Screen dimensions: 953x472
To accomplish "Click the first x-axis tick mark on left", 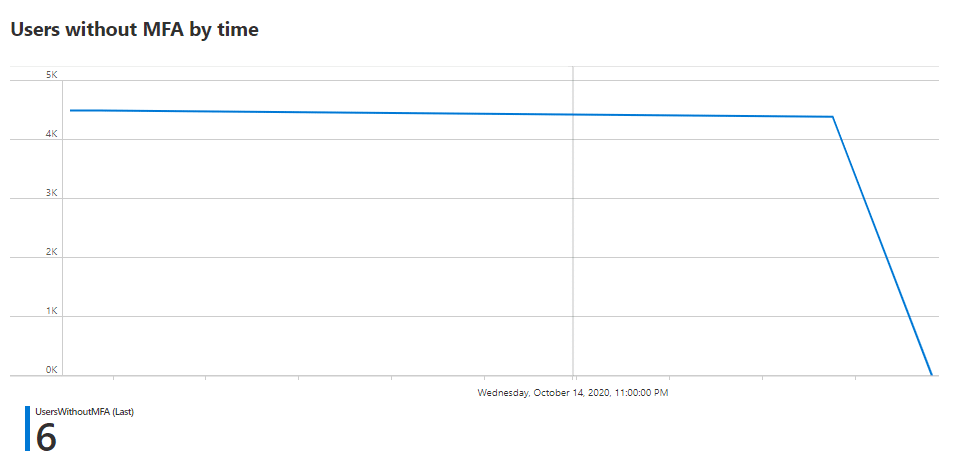I will 113,378.
